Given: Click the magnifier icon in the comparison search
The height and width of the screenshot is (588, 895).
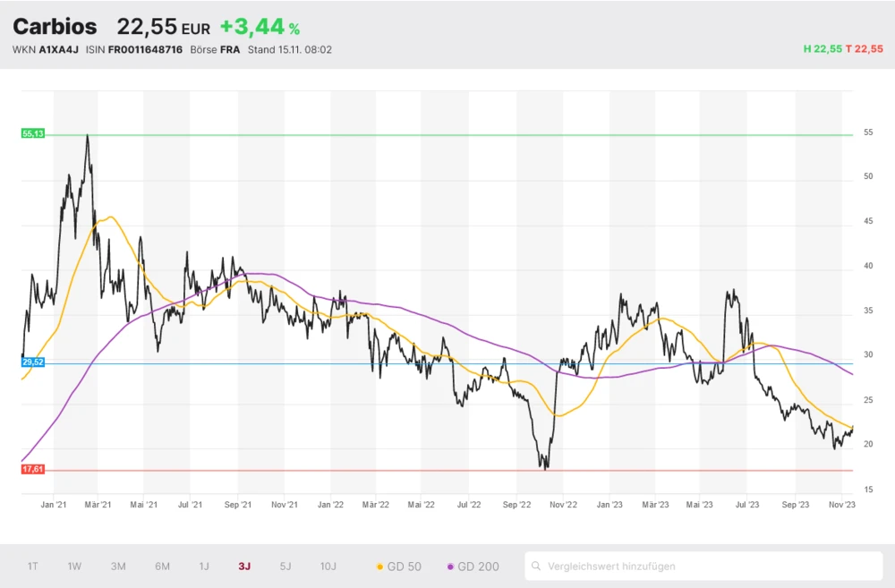Looking at the screenshot, I should click(x=536, y=566).
